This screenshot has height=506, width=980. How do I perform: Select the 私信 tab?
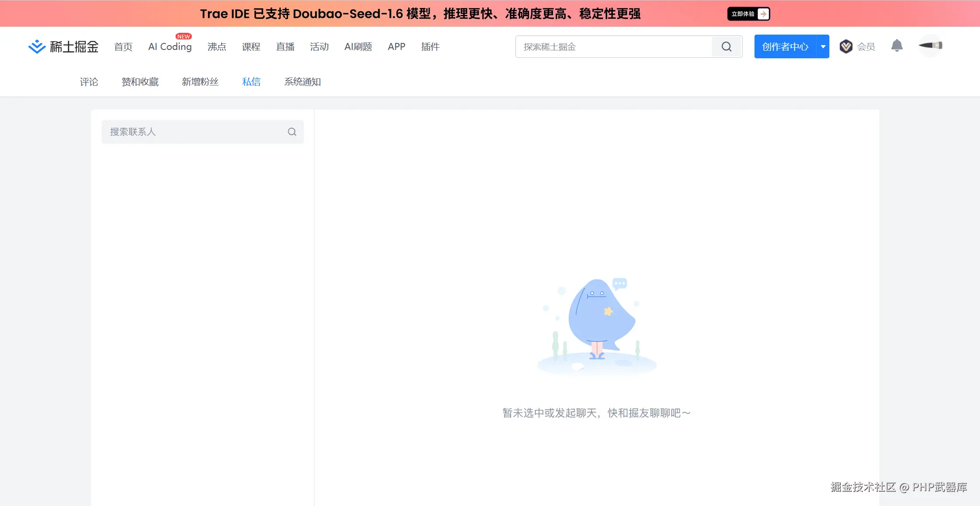pyautogui.click(x=251, y=81)
